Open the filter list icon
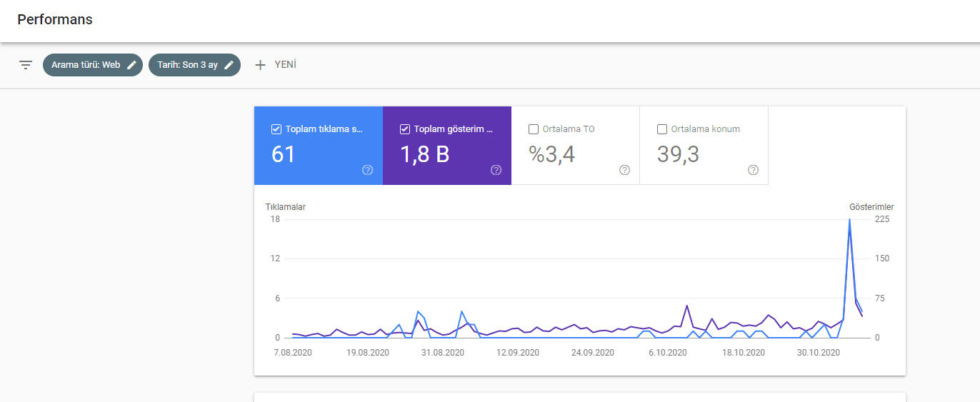Image resolution: width=980 pixels, height=402 pixels. 26,65
